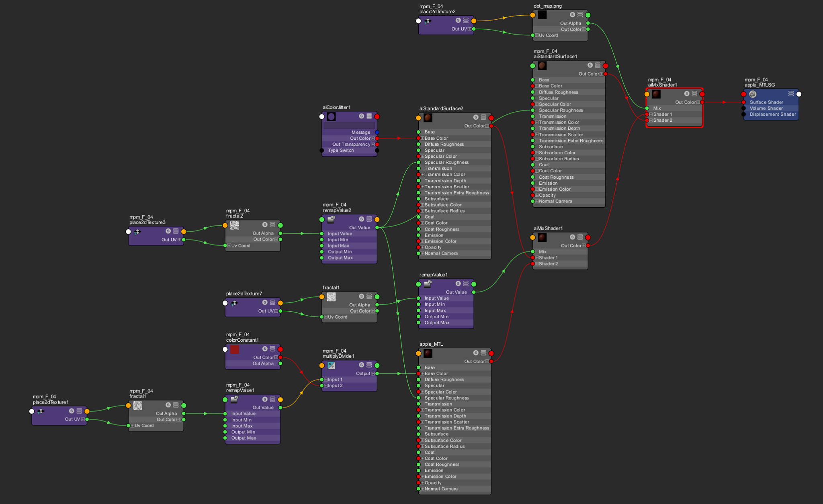The width and height of the screenshot is (823, 504).
Task: Toggle solo S on multiplyDivide1 node
Action: point(361,365)
